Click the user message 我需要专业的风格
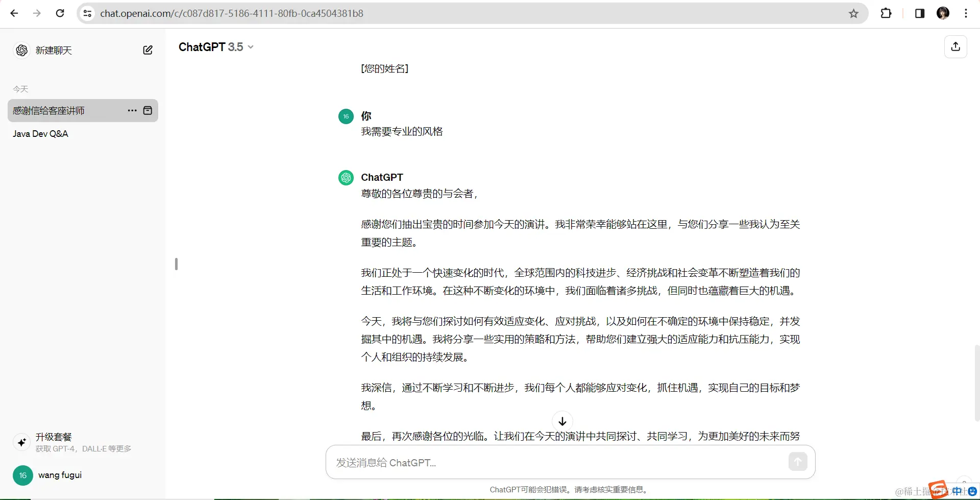The image size is (980, 500). pos(402,132)
